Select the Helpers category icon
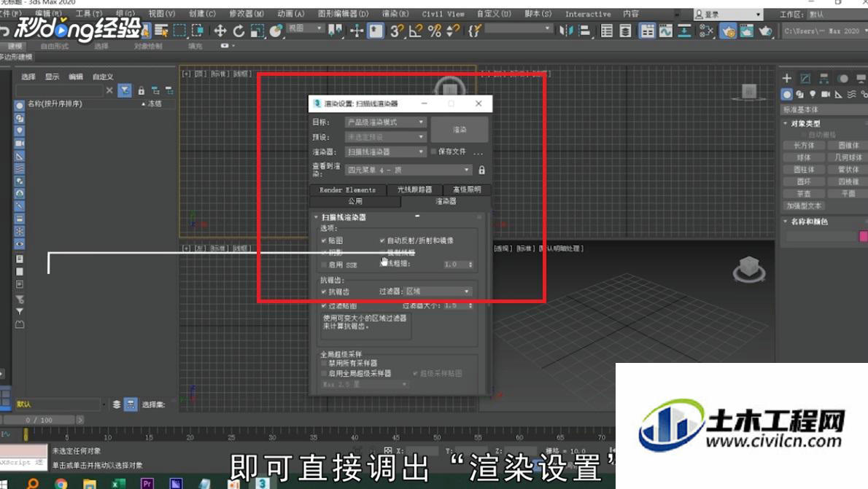 (x=839, y=95)
